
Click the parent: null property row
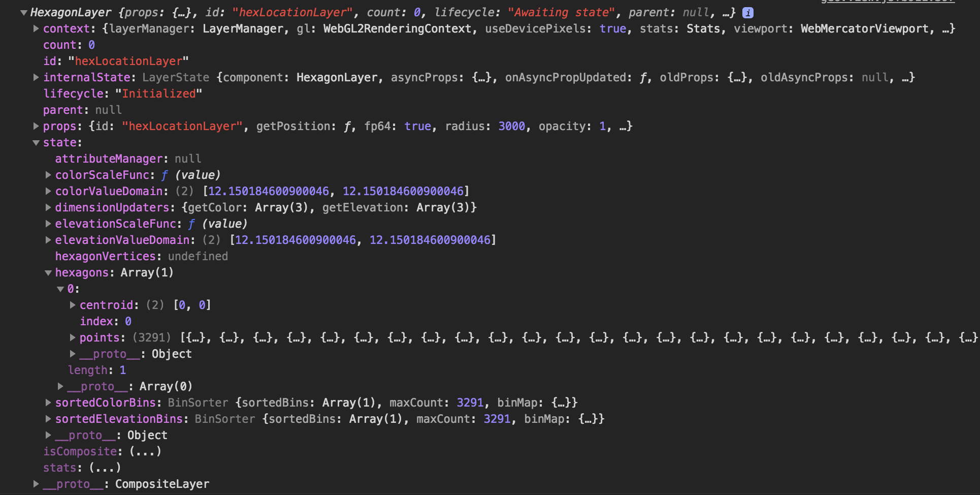(x=82, y=110)
